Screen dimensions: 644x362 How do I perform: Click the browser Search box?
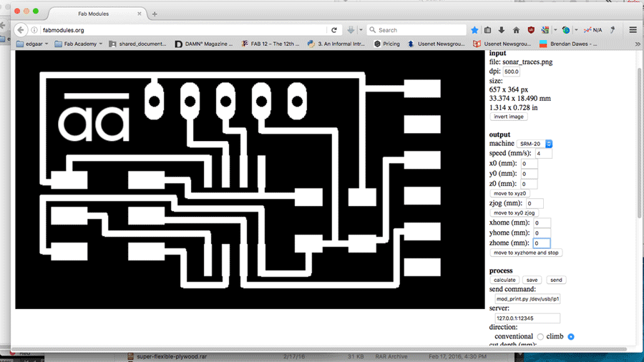(x=416, y=30)
